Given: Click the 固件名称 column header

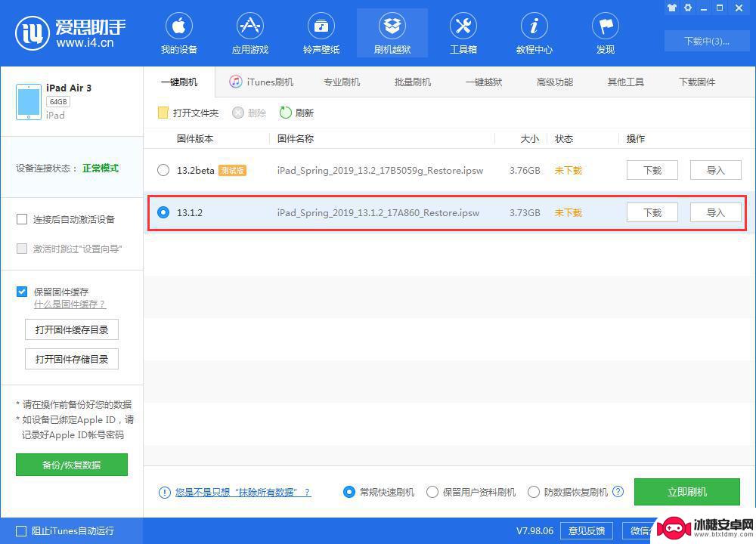Looking at the screenshot, I should click(x=296, y=139).
